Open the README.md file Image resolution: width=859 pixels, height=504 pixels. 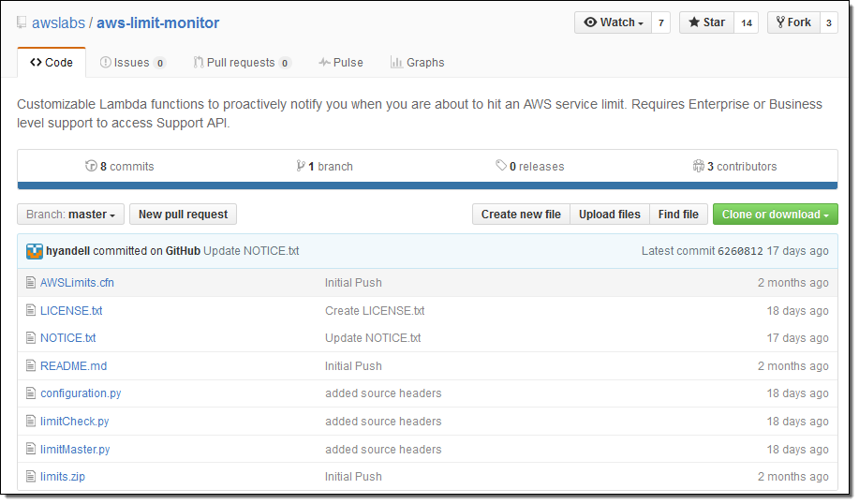[x=73, y=366]
